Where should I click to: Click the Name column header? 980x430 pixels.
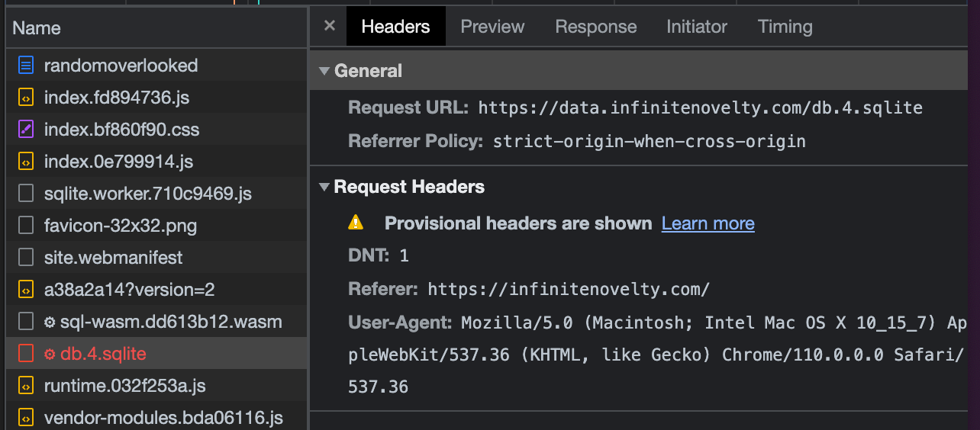(37, 28)
